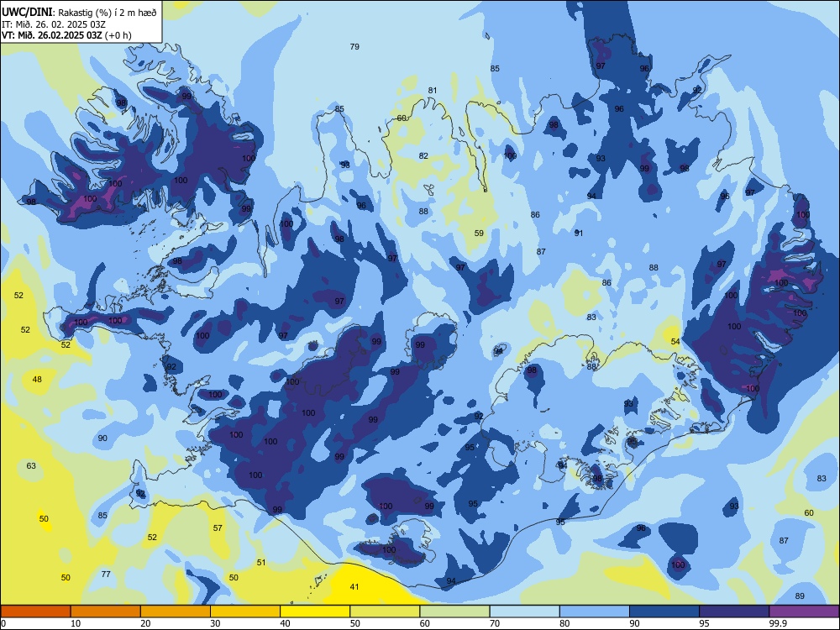
Task: Click the 90–95 dark blue legend swatch
Action: [x=664, y=612]
